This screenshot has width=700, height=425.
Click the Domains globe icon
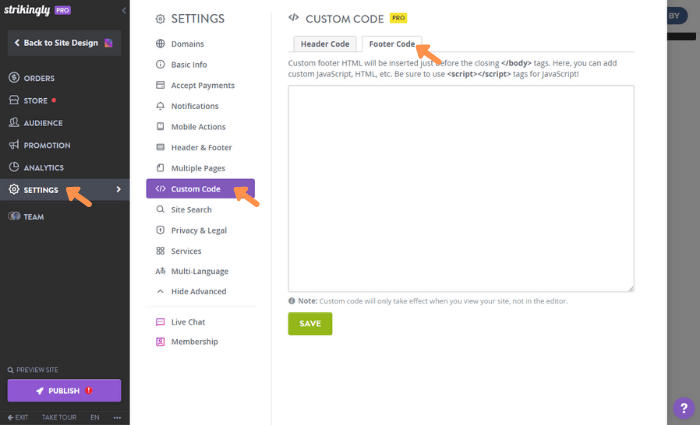(x=160, y=44)
